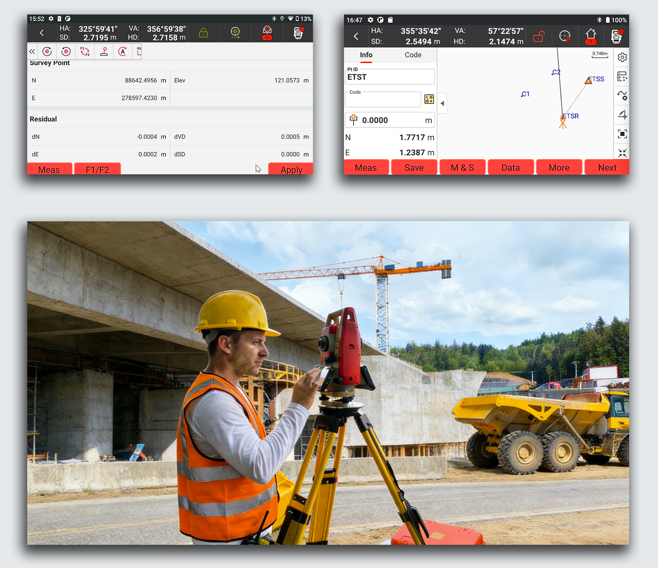Open the code list picker icon
Screen dimensions: 658x568
[x=429, y=99]
